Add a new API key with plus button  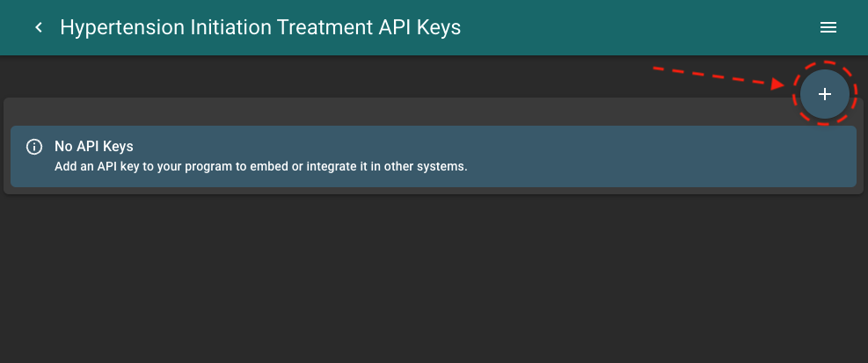coord(825,94)
